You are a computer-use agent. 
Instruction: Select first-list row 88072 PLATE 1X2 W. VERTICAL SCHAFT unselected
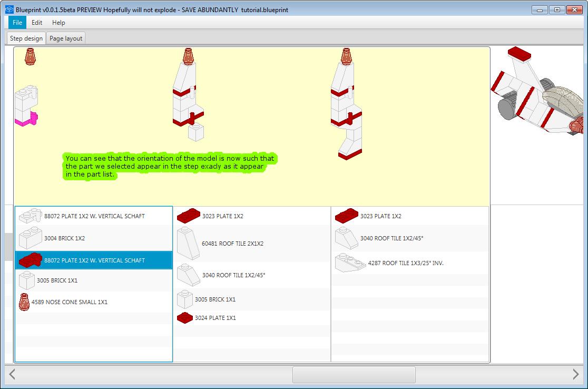(94, 216)
